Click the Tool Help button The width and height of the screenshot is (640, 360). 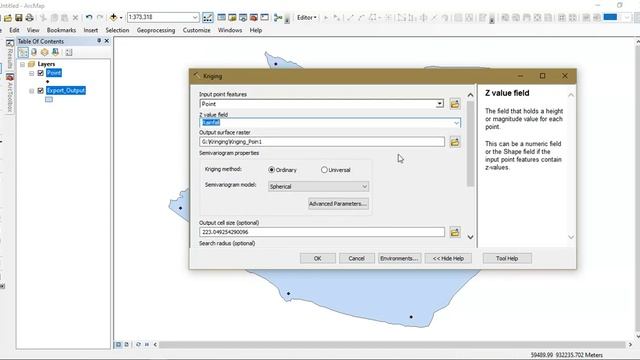[x=507, y=258]
